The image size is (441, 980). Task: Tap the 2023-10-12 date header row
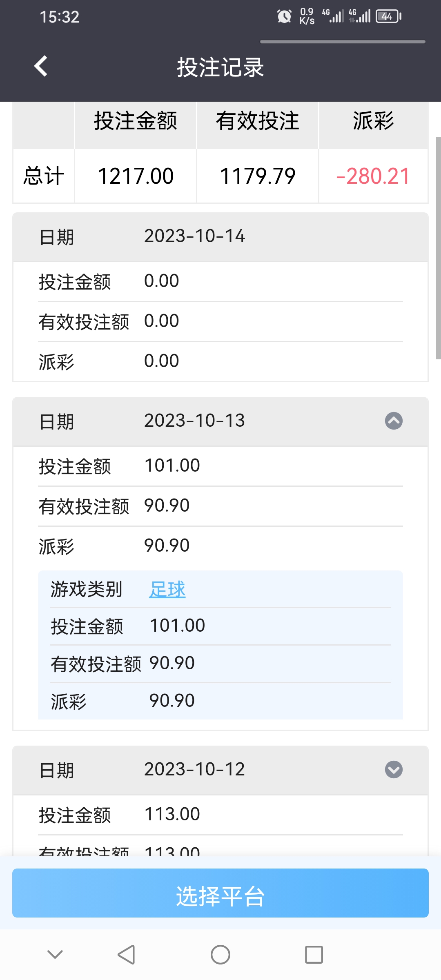tap(220, 770)
